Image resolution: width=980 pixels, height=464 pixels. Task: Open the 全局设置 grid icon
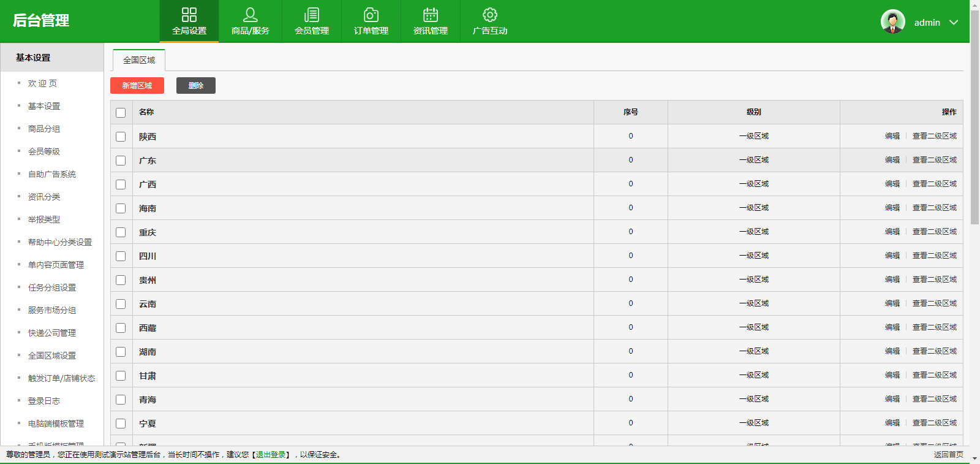pyautogui.click(x=189, y=15)
